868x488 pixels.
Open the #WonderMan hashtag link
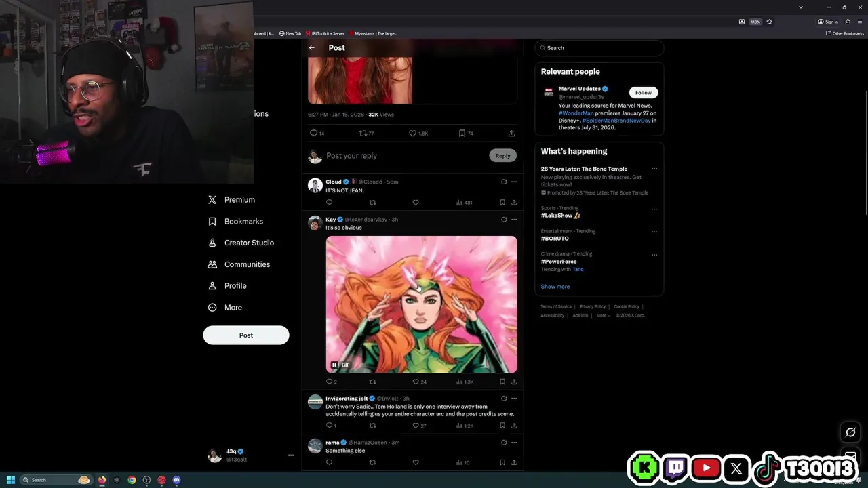tap(576, 113)
